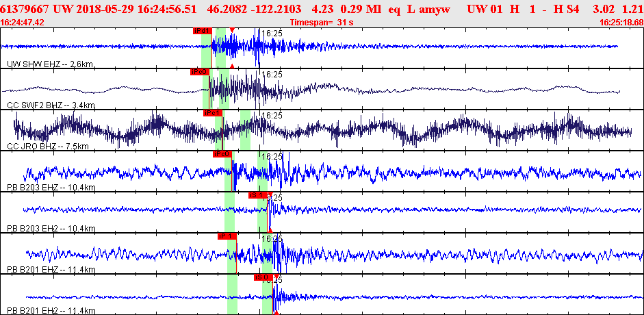Screen dimensions: 644x315
Task: Select the iS 0 pick flag on B201 EH2
Action: (263, 277)
